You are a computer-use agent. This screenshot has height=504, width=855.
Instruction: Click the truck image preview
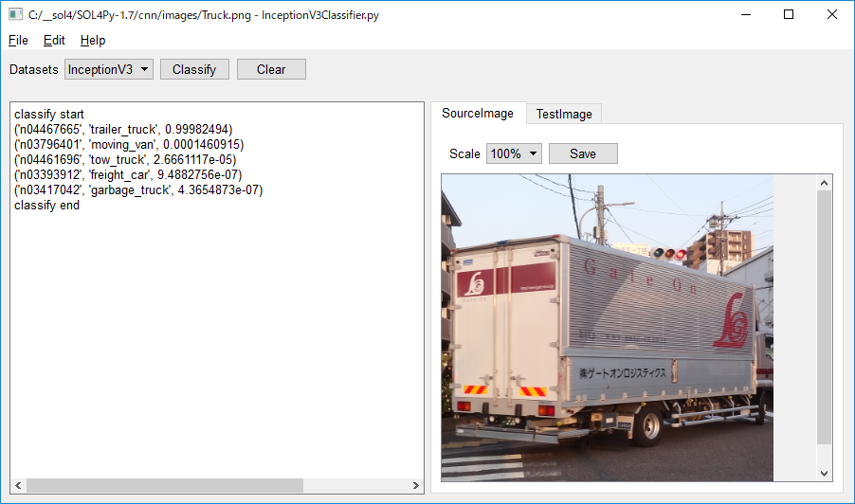point(607,328)
